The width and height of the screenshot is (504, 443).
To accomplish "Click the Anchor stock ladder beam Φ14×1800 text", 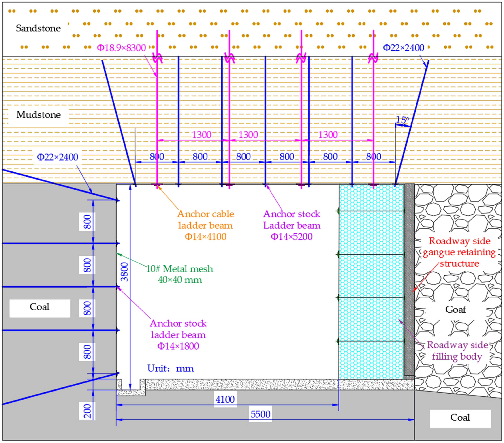I will [x=178, y=335].
